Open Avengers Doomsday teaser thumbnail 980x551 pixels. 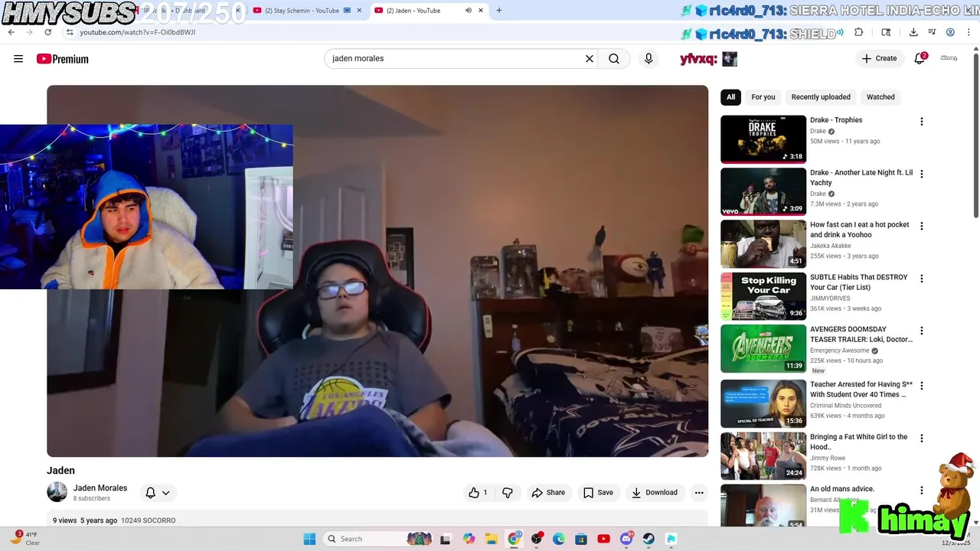pyautogui.click(x=763, y=348)
